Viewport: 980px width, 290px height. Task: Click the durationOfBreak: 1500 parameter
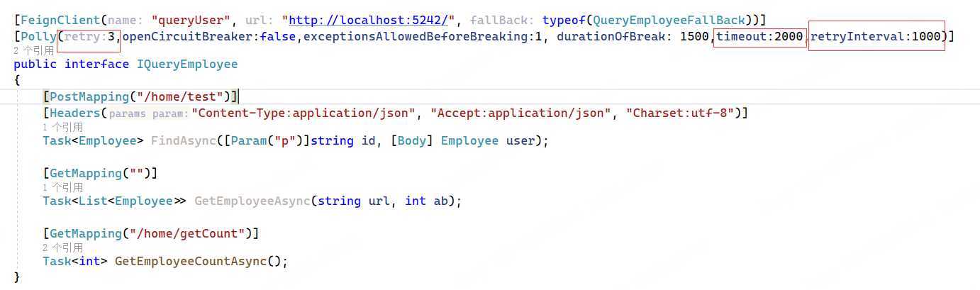click(x=633, y=36)
